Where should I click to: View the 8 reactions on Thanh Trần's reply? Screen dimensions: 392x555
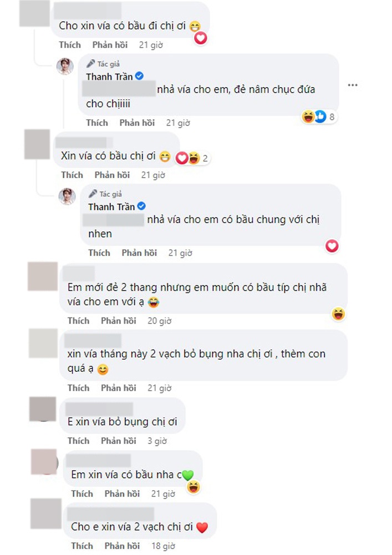(318, 117)
